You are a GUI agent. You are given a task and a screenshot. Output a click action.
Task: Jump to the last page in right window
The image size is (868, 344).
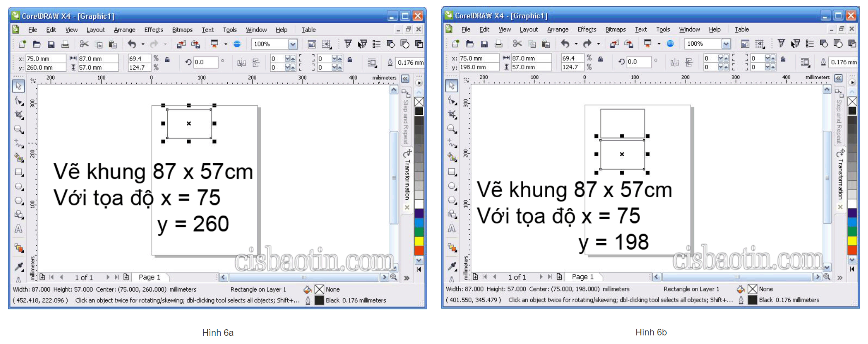[550, 277]
